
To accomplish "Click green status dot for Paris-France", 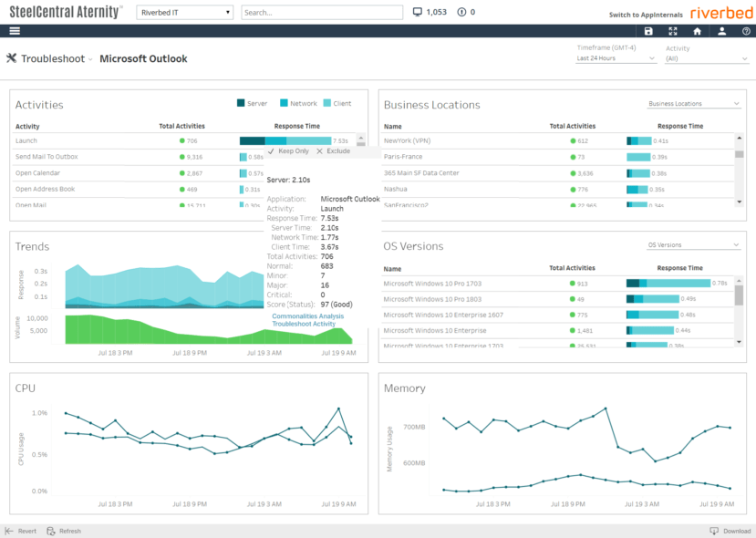I will [573, 157].
